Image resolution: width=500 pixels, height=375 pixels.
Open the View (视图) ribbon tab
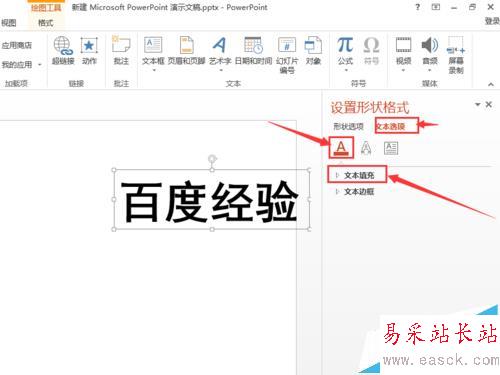(9, 23)
